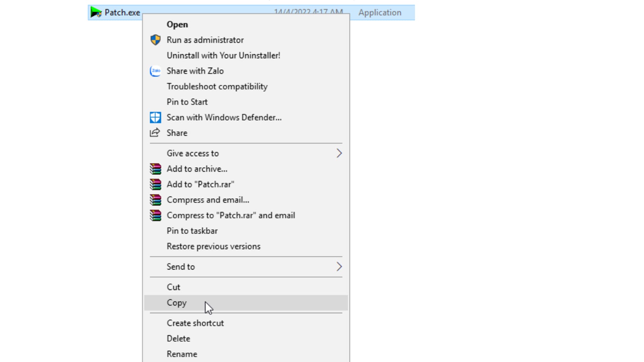Select Compress and email...
Screen dimensions: 644x362
click(x=208, y=200)
